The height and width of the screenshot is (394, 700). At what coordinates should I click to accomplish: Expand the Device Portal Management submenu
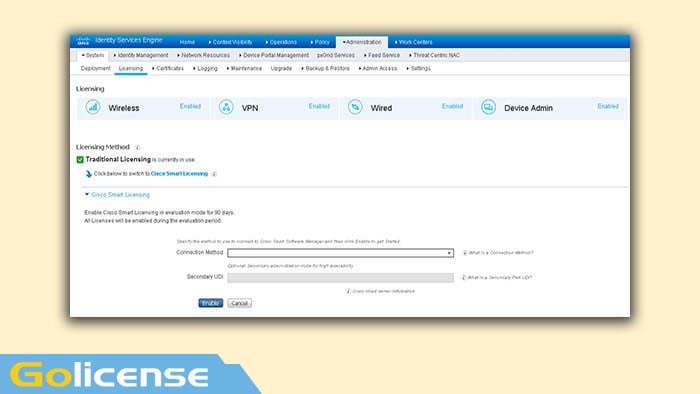pos(274,55)
